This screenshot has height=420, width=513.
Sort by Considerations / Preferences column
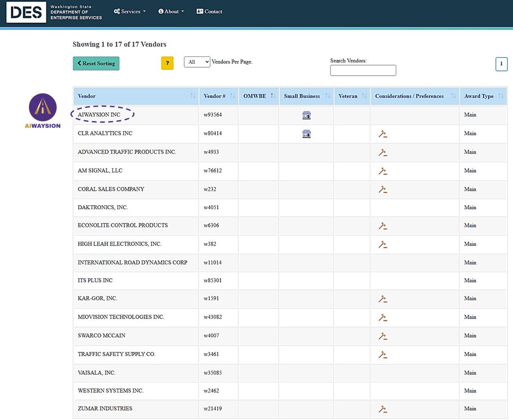[x=415, y=96]
